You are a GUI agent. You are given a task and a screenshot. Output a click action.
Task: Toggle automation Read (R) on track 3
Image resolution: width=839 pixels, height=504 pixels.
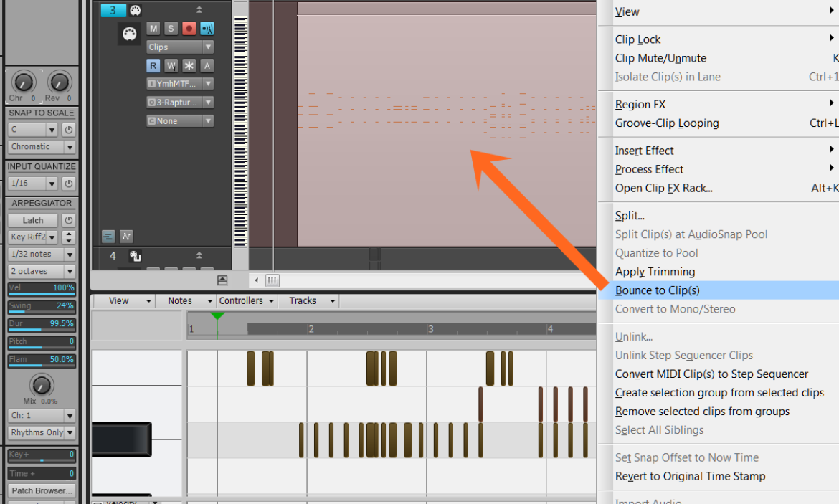[x=153, y=66]
